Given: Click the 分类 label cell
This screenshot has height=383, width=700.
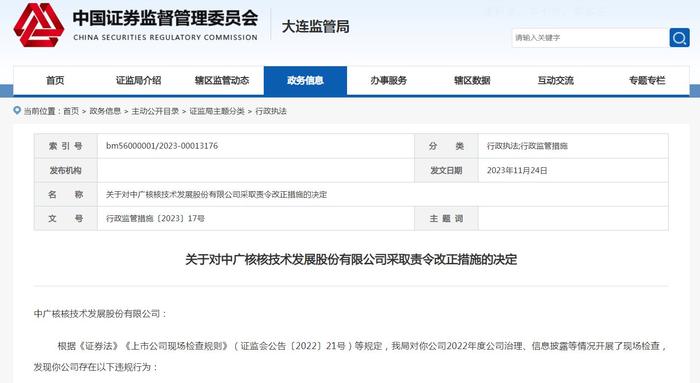Looking at the screenshot, I should [x=446, y=146].
